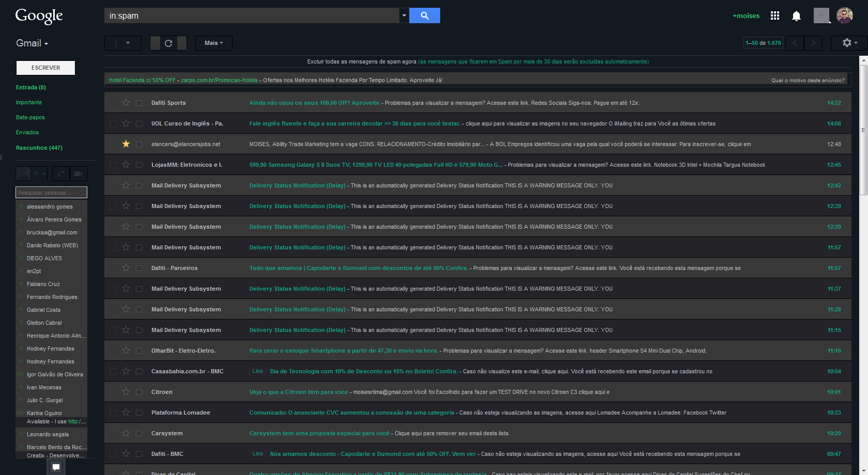Image resolution: width=868 pixels, height=475 pixels.
Task: Open the Mais dropdown
Action: click(213, 43)
